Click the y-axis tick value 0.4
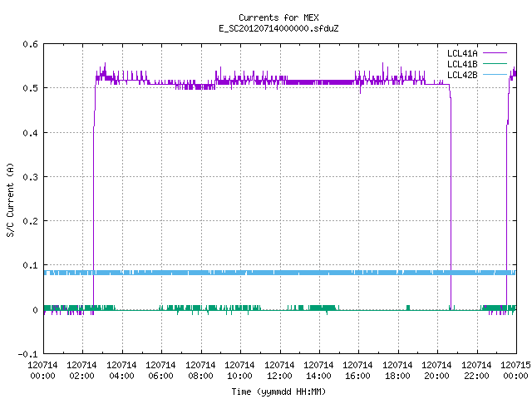This screenshot has height=399, width=532. click(x=30, y=133)
